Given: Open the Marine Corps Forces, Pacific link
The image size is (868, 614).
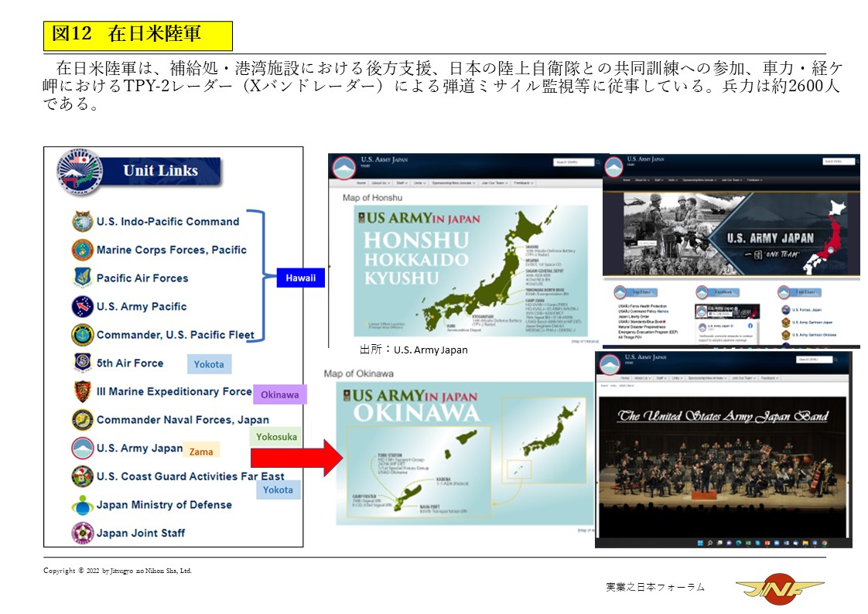Looking at the screenshot, I should pyautogui.click(x=172, y=250).
